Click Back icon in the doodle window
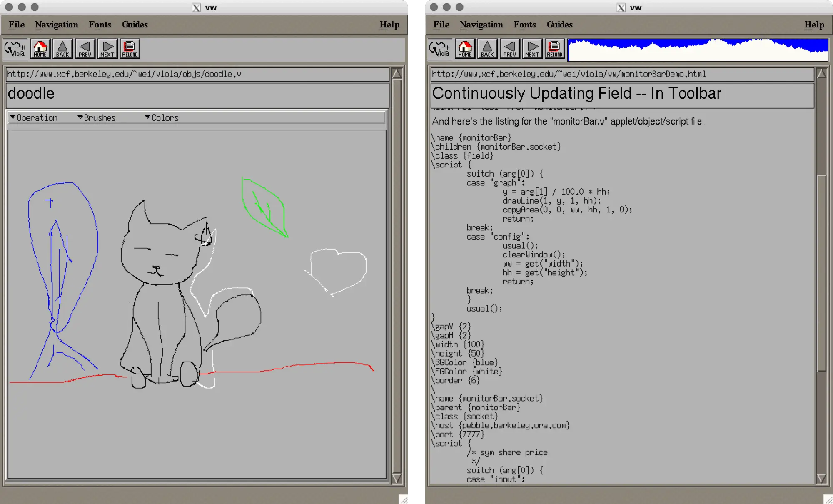This screenshot has width=833, height=504. tap(62, 49)
